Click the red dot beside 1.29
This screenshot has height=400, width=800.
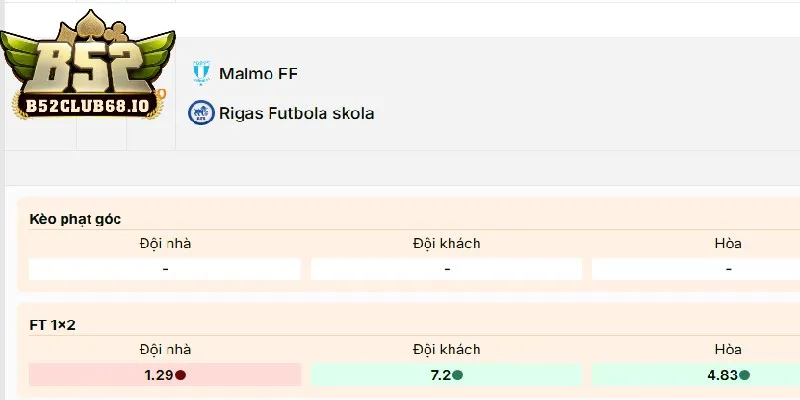[181, 376]
